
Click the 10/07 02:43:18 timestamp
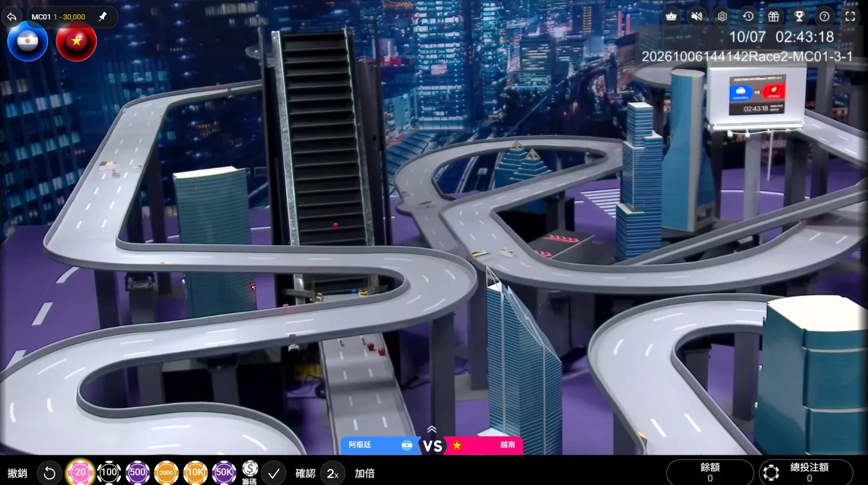pyautogui.click(x=781, y=37)
